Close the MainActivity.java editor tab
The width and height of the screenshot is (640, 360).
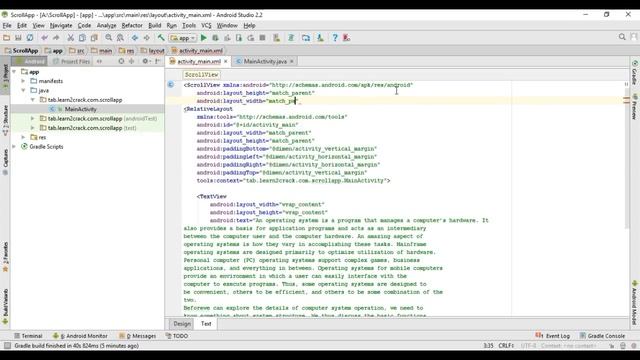pos(291,61)
